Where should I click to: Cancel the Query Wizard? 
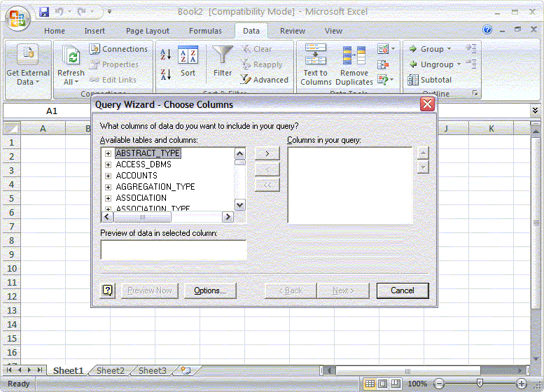click(x=403, y=290)
